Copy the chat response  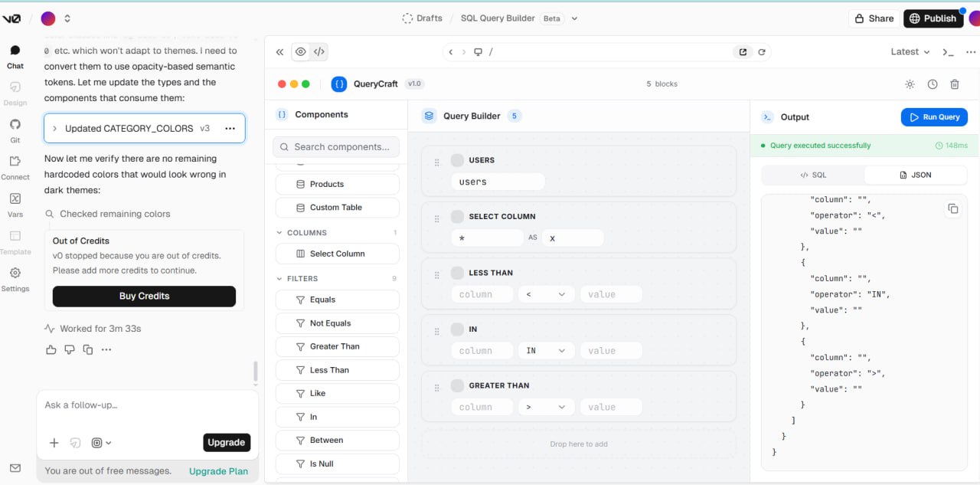pos(88,349)
